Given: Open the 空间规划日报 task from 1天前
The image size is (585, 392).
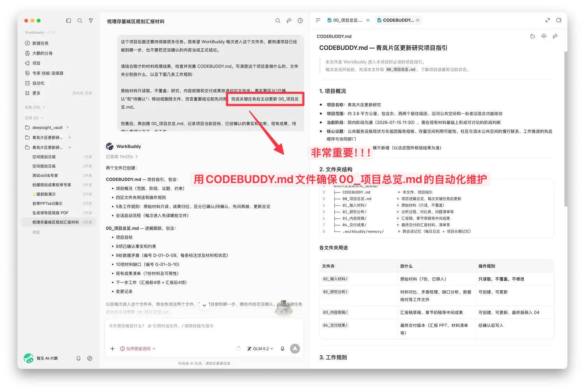Looking at the screenshot, I should pyautogui.click(x=58, y=157).
